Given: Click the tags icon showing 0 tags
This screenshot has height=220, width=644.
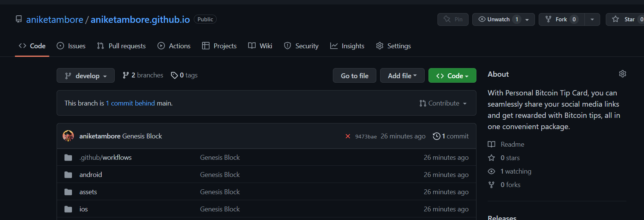Looking at the screenshot, I should pos(174,75).
